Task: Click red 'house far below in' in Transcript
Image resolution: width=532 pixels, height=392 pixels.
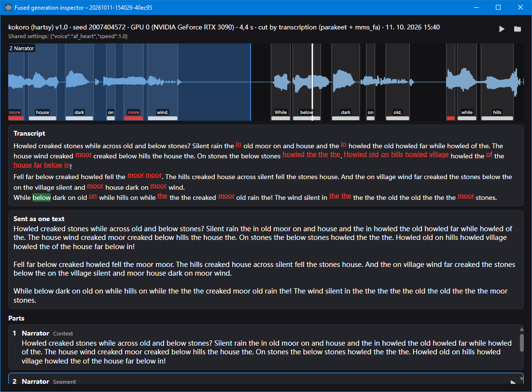Action: [x=42, y=165]
